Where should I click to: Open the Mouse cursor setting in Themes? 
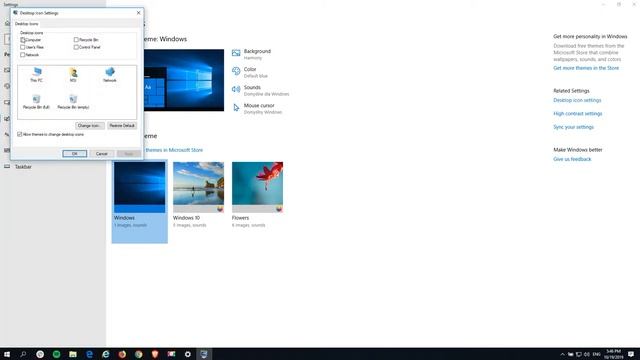coord(257,108)
